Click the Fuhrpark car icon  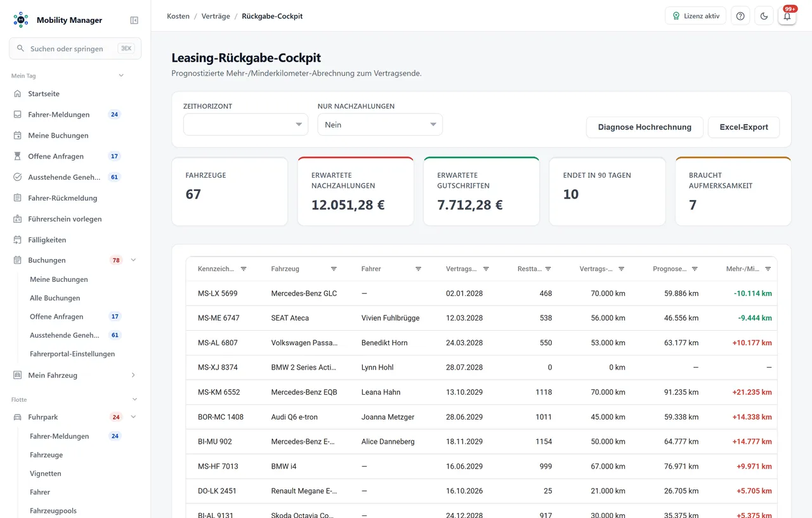(x=18, y=417)
